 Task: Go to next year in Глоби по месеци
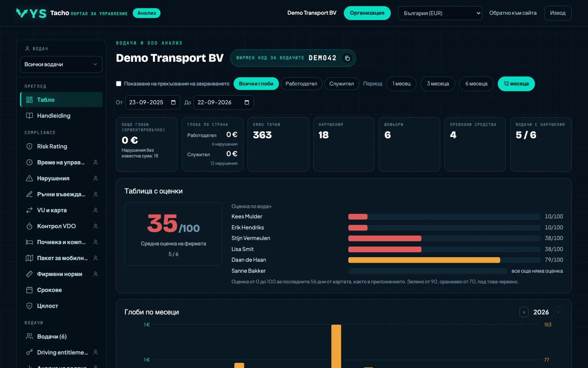[x=558, y=312]
